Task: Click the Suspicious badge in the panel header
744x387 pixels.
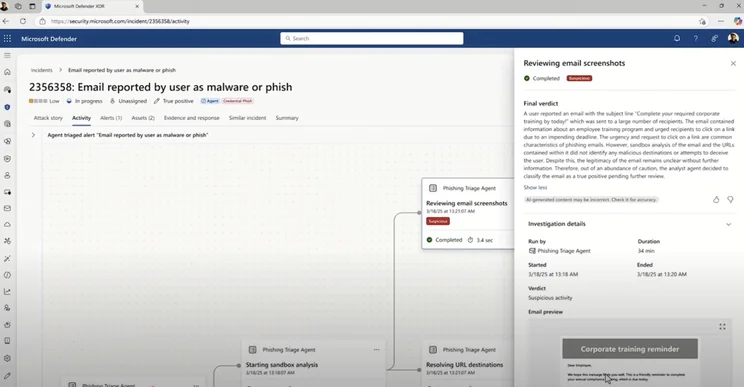Action: [x=579, y=78]
